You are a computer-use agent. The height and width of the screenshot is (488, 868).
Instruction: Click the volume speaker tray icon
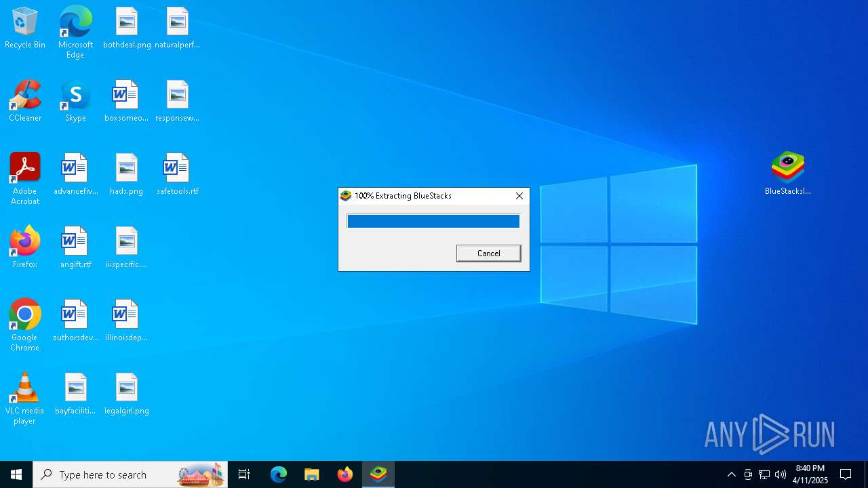tap(781, 474)
